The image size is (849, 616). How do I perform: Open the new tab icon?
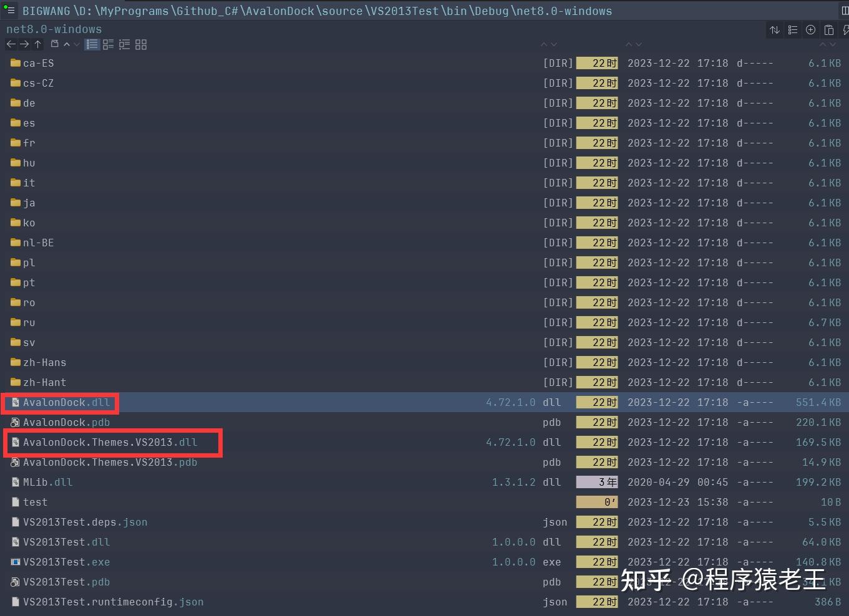coord(54,44)
